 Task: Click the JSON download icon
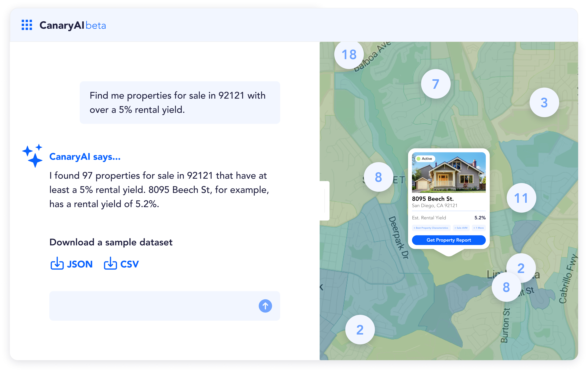tap(57, 264)
